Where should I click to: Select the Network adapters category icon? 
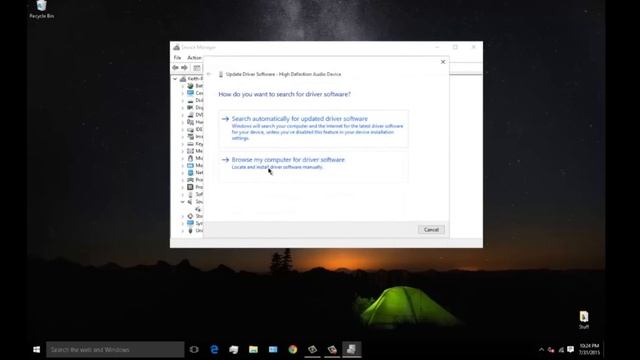point(191,173)
